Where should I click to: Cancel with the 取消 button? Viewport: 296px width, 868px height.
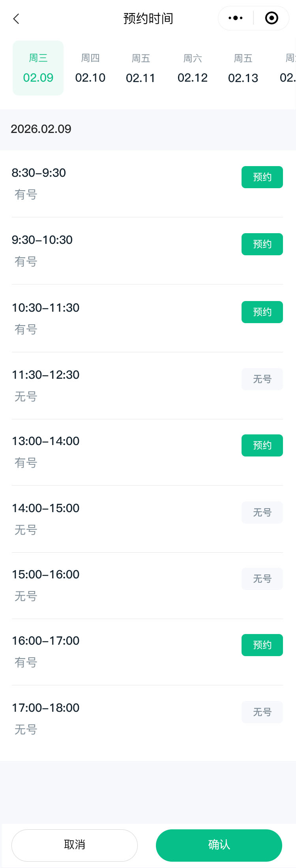coord(75,845)
